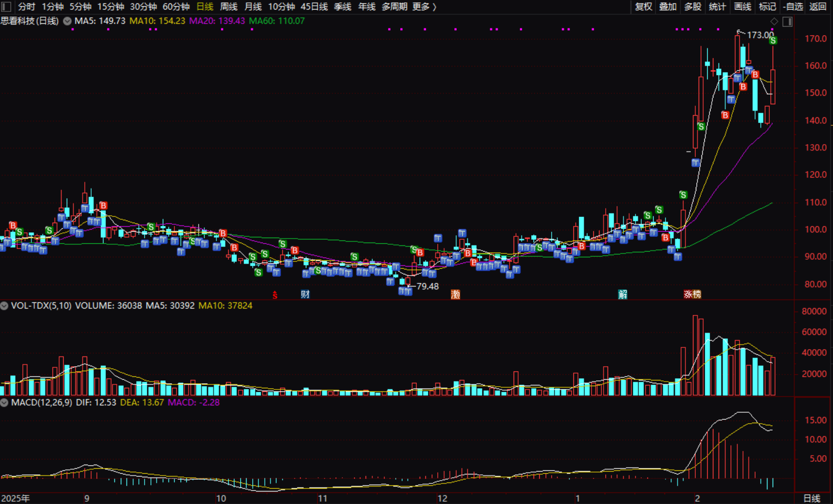The height and width of the screenshot is (504, 833).
Task: Toggle the right sidebar panel icon
Action: point(787,22)
